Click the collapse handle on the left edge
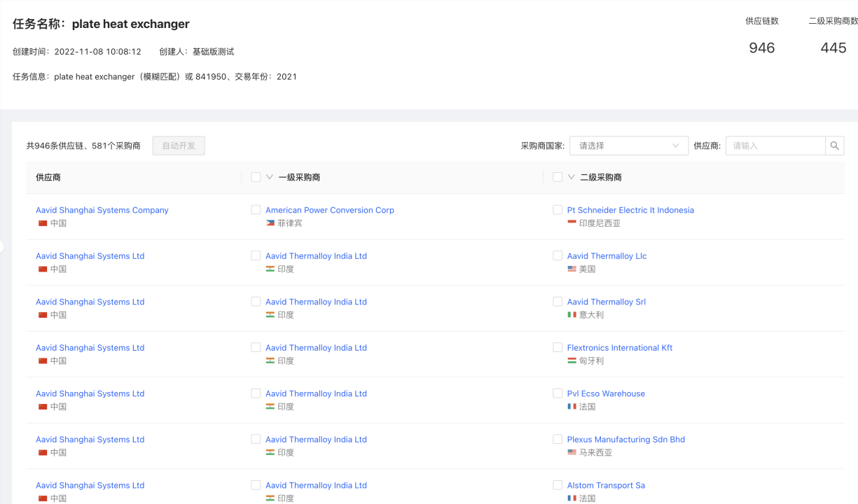 (2, 246)
